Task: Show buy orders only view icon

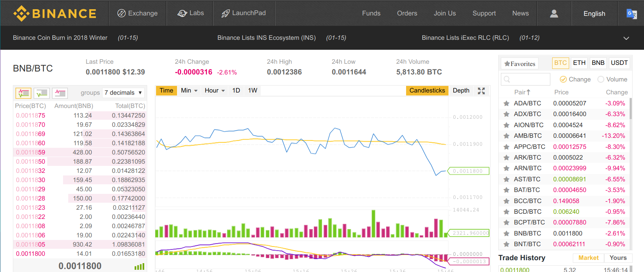Action: tap(42, 93)
